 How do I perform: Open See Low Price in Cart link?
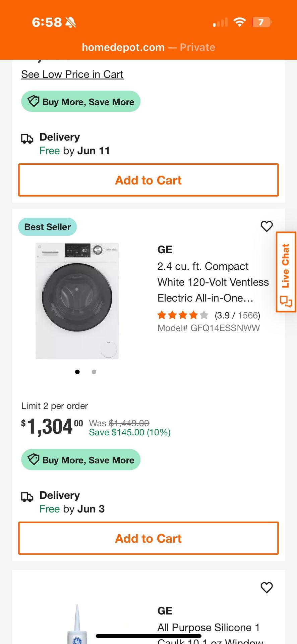[72, 74]
